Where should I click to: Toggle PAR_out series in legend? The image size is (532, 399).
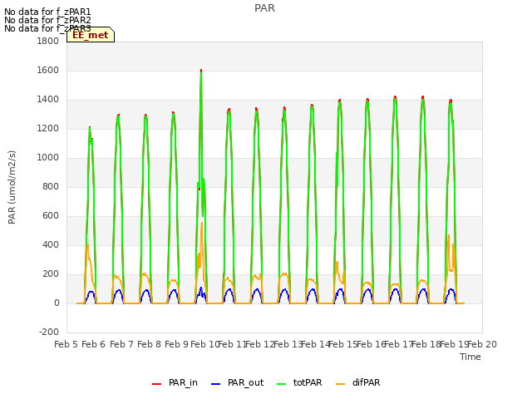tap(237, 382)
